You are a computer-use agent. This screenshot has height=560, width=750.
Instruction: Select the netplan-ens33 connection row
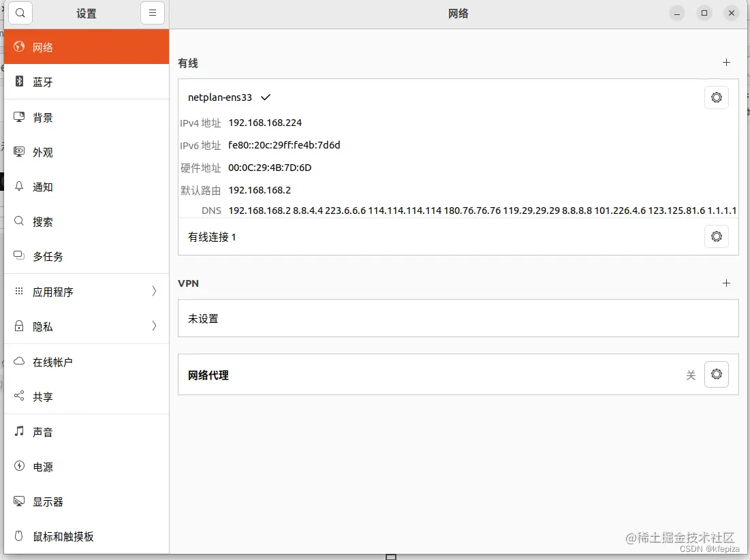(458, 97)
